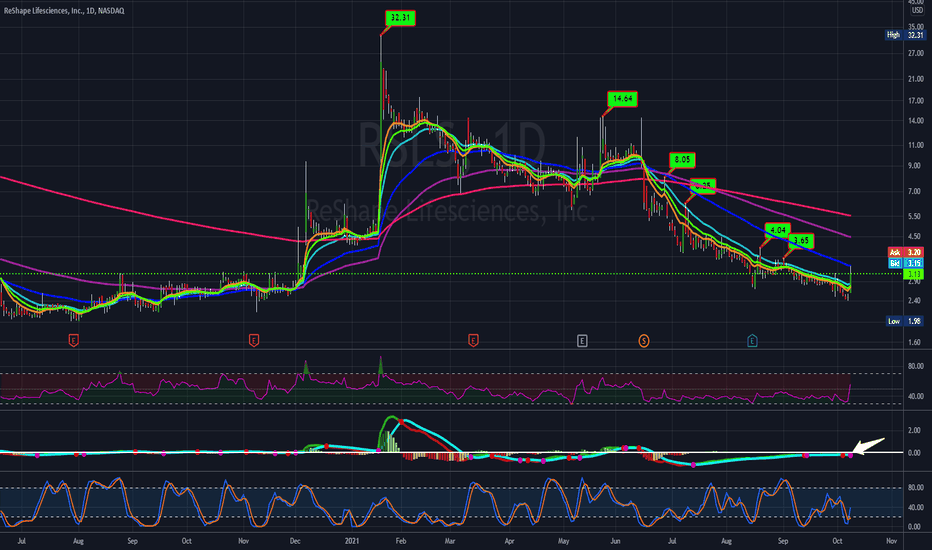This screenshot has height=550, width=932.
Task: Open the gray E earnings marker near May
Action: [x=582, y=341]
